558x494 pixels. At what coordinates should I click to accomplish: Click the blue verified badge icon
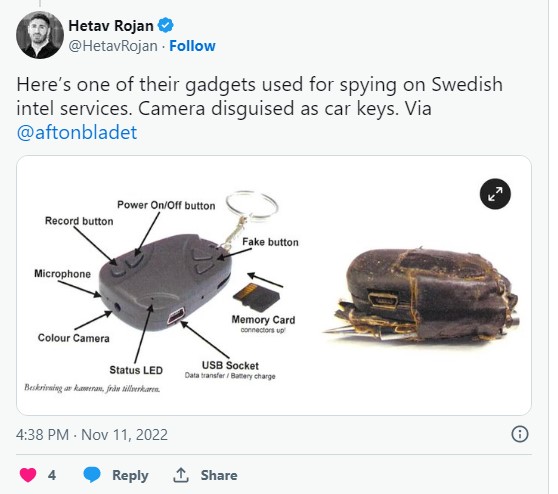click(x=165, y=25)
